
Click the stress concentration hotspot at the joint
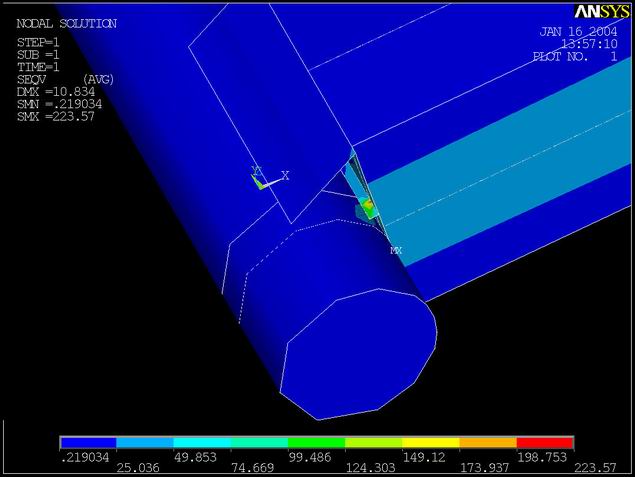368,207
